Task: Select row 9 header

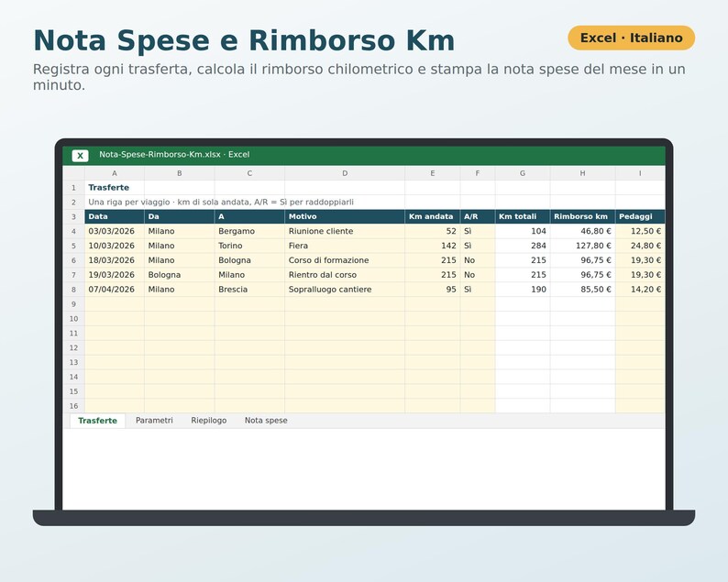Action: pos(73,304)
